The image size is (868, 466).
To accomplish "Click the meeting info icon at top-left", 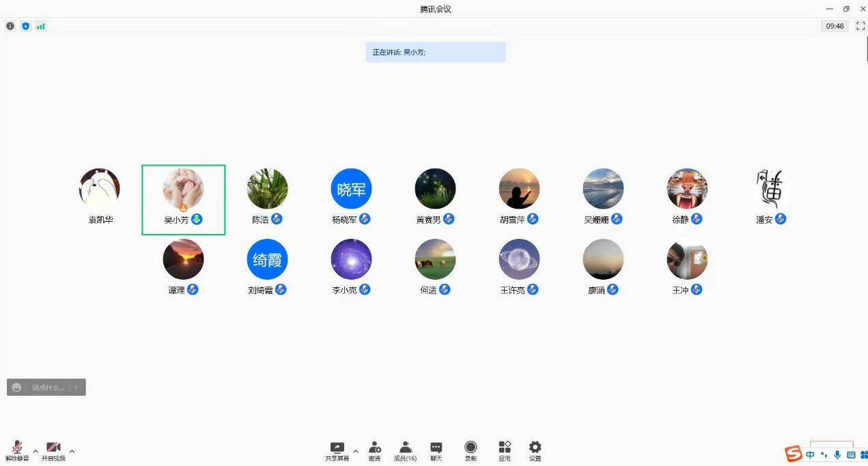I will tap(10, 26).
